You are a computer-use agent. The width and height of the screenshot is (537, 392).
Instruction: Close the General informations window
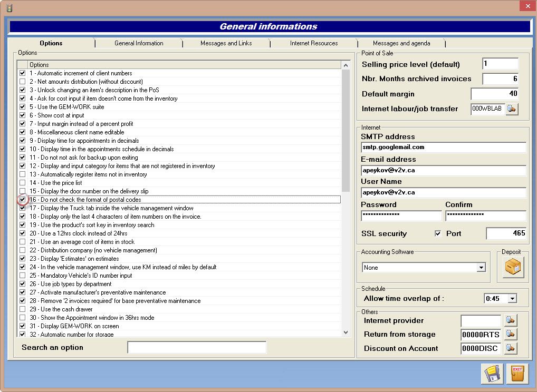coord(527,6)
